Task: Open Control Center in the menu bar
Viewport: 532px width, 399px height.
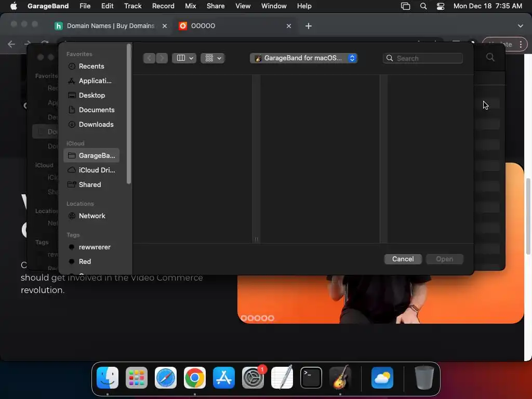Action: (x=441, y=6)
